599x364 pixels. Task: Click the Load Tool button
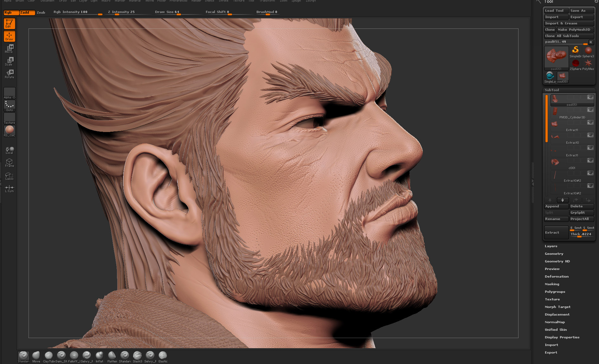click(x=556, y=11)
